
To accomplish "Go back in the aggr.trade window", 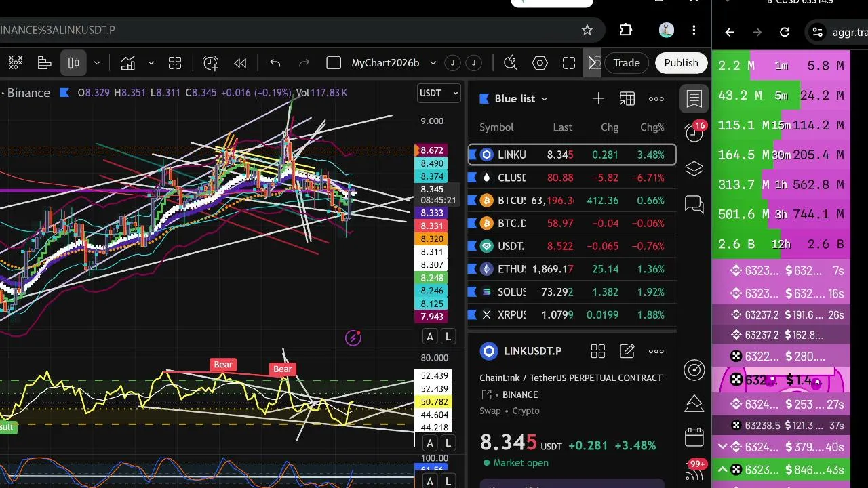I will 730,32.
